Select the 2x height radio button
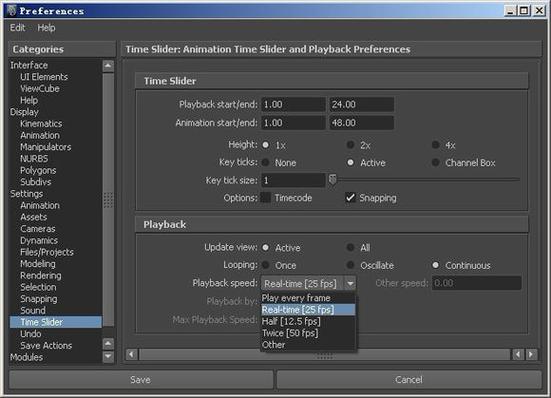The width and height of the screenshot is (551, 398). pyautogui.click(x=350, y=145)
